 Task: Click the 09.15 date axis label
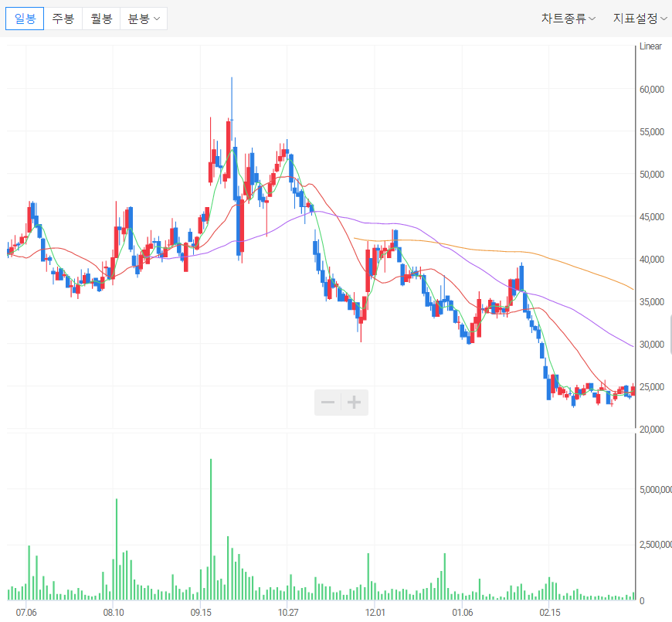click(201, 612)
